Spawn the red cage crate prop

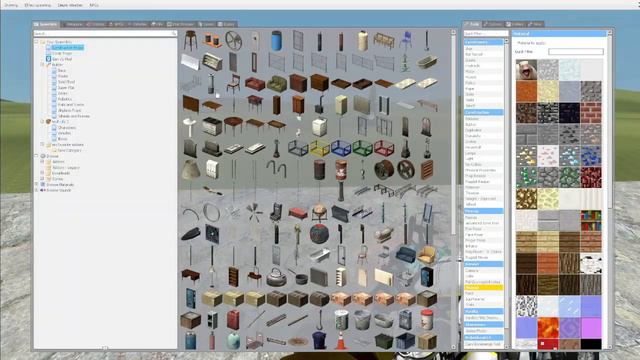pyautogui.click(x=384, y=148)
